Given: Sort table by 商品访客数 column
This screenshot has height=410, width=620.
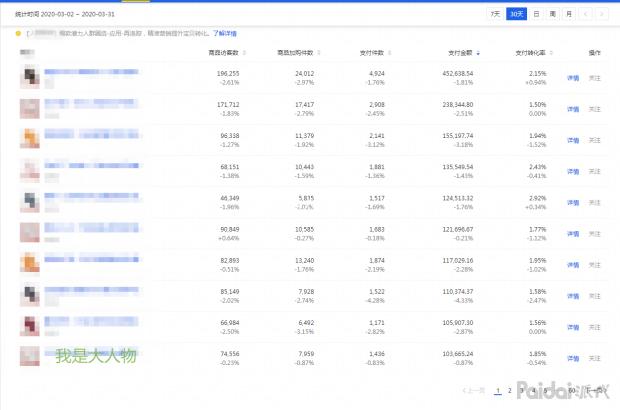Looking at the screenshot, I should click(x=226, y=51).
